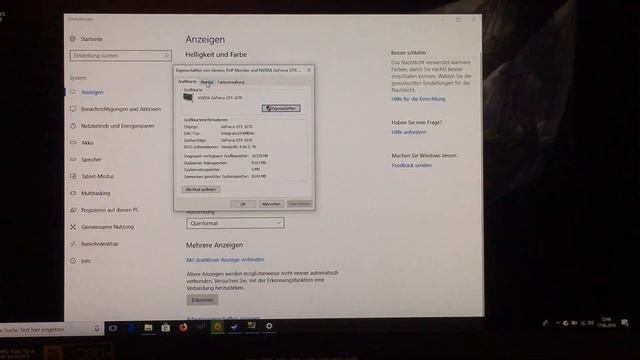Click the green-highlighted taskbar app icon
The height and width of the screenshot is (360, 640).
click(x=218, y=327)
